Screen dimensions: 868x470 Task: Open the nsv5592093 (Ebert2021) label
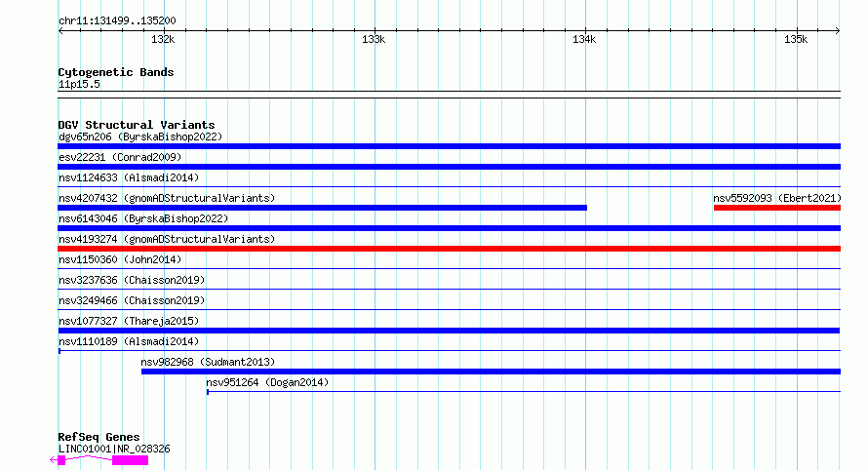[x=776, y=198]
